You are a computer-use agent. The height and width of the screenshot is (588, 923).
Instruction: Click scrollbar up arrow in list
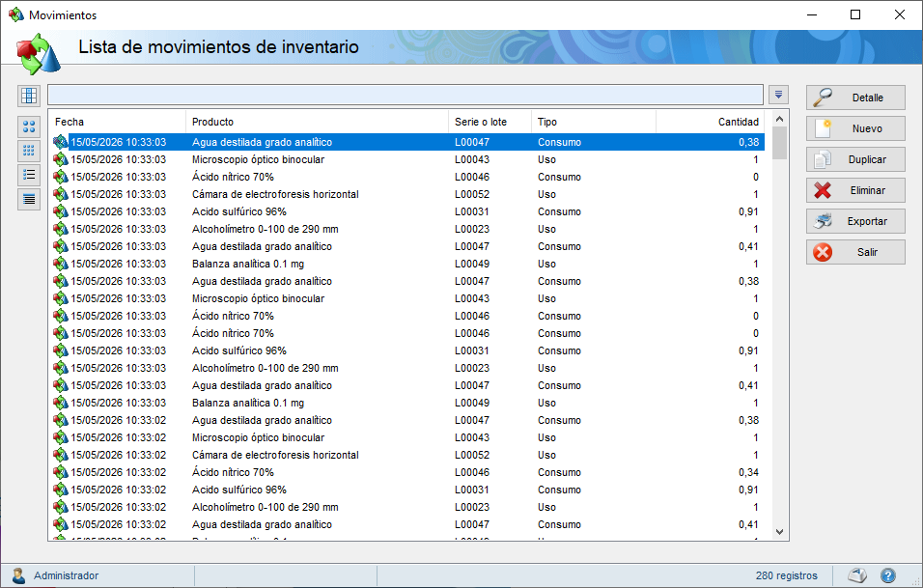779,119
